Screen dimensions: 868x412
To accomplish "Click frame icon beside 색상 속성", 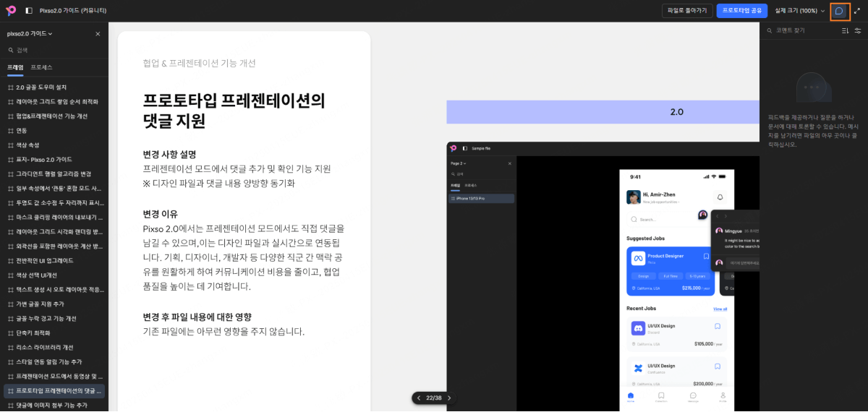I will tap(10, 145).
